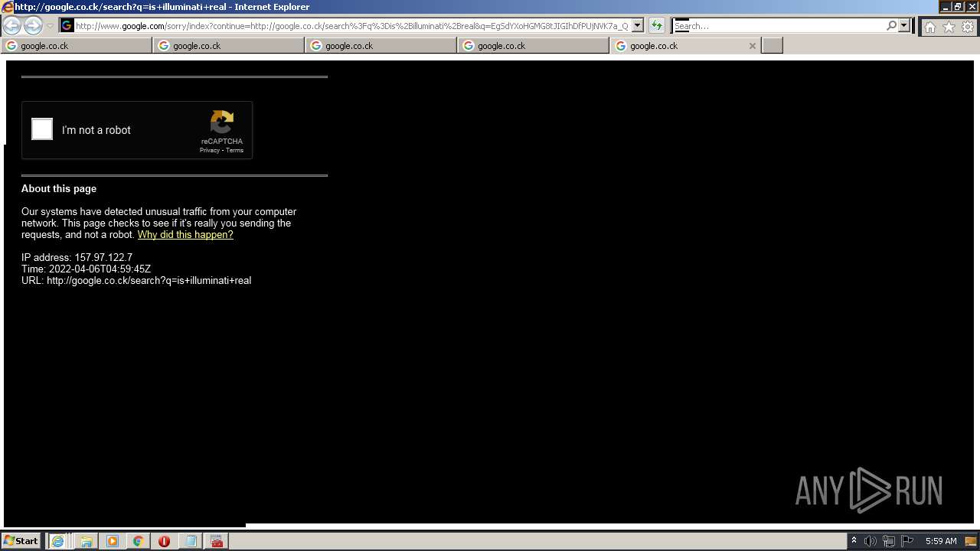Image resolution: width=980 pixels, height=551 pixels.
Task: Open the notepad taskbar icon
Action: point(191,541)
